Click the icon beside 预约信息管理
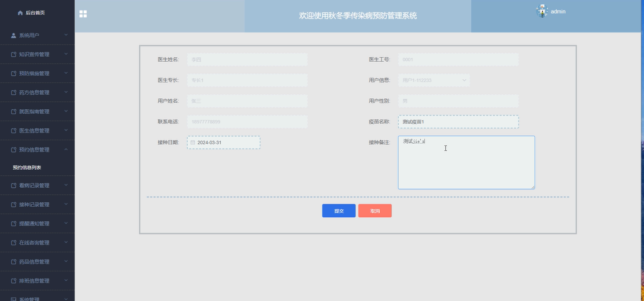Viewport: 644px width, 301px height. pos(14,150)
